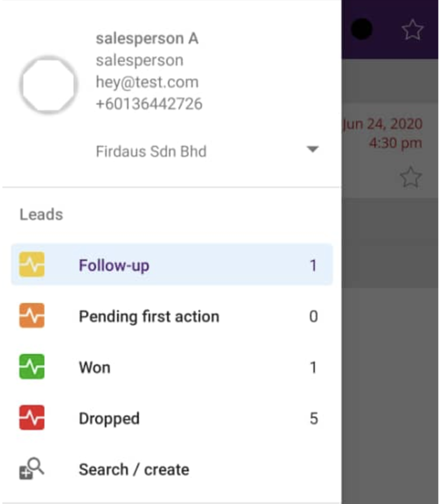This screenshot has height=504, width=439.
Task: Click the hey@test.com email address
Action: tap(147, 82)
